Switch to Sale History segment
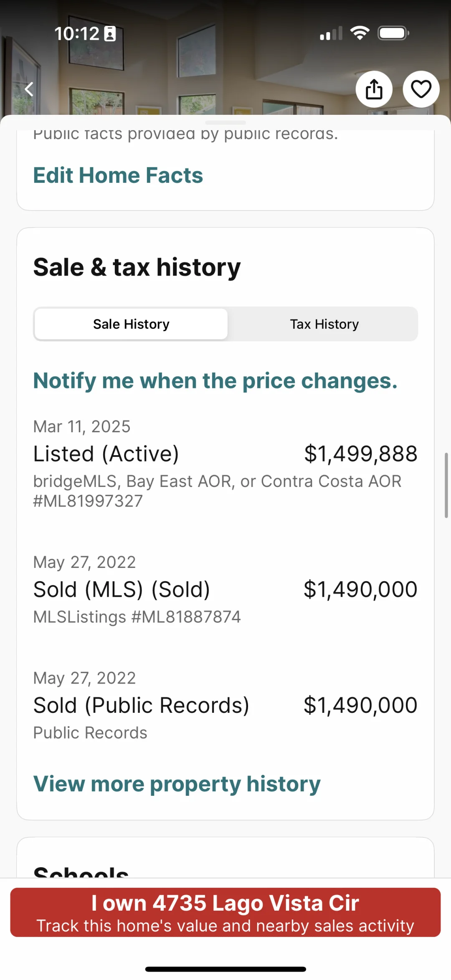The height and width of the screenshot is (980, 451). (x=131, y=324)
